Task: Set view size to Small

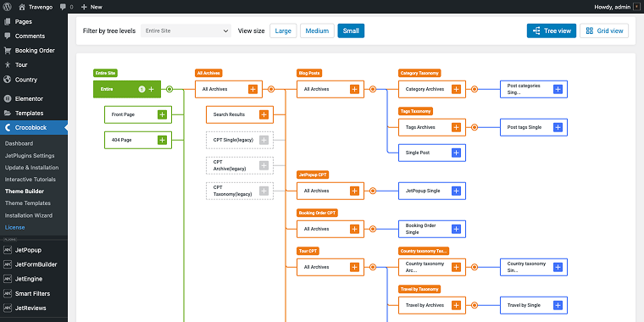Action: click(351, 31)
